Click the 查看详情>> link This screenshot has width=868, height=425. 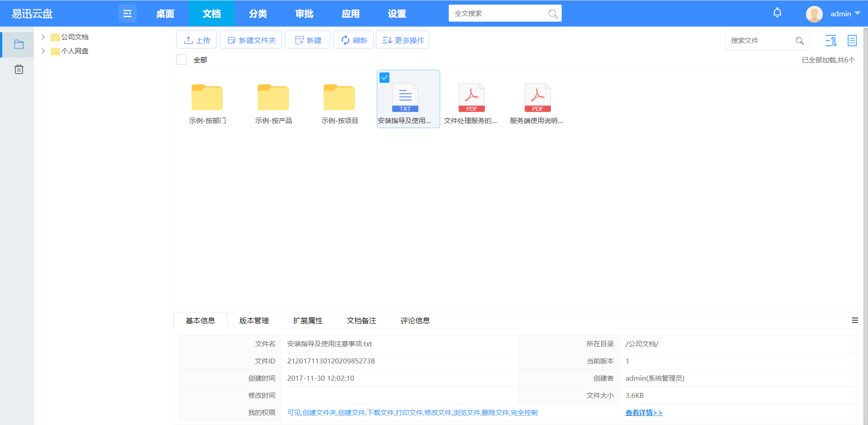tap(643, 412)
